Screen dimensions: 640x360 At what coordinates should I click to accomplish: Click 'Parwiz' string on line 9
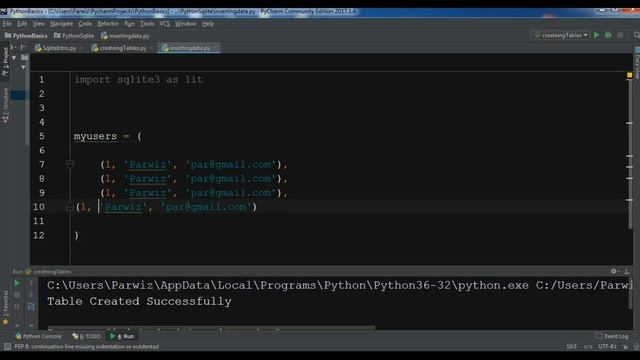click(148, 193)
